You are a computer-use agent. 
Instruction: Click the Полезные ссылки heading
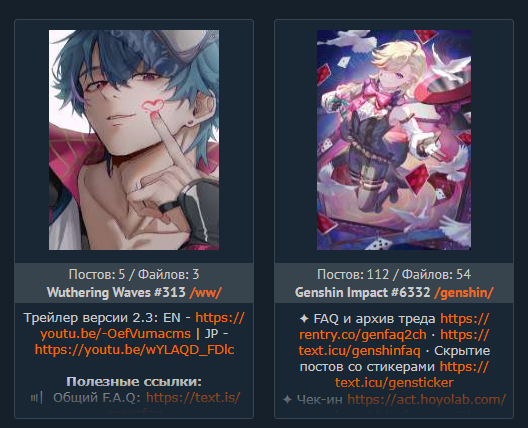[134, 382]
